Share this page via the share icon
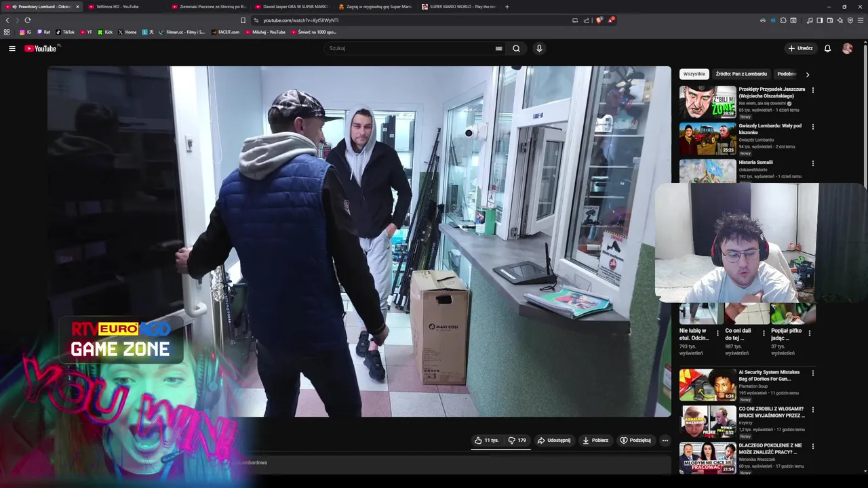This screenshot has height=488, width=868. (587, 20)
